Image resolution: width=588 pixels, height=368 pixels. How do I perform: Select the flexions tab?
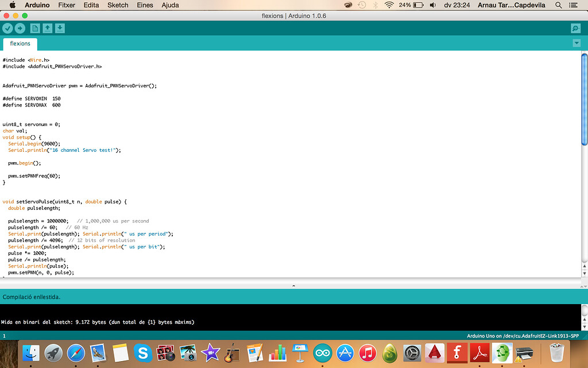(20, 43)
